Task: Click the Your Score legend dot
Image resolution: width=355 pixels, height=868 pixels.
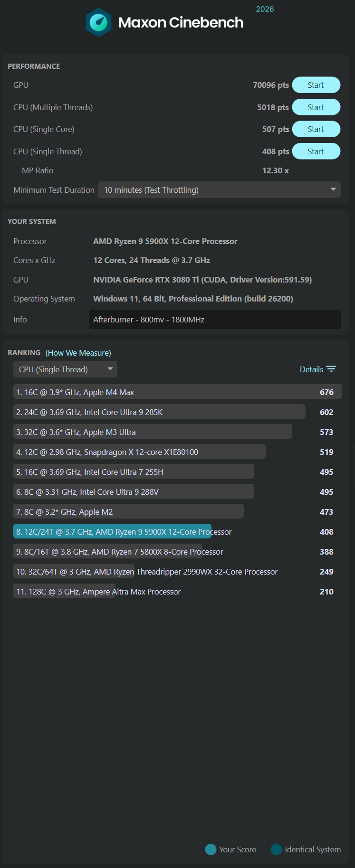Action: (x=211, y=849)
